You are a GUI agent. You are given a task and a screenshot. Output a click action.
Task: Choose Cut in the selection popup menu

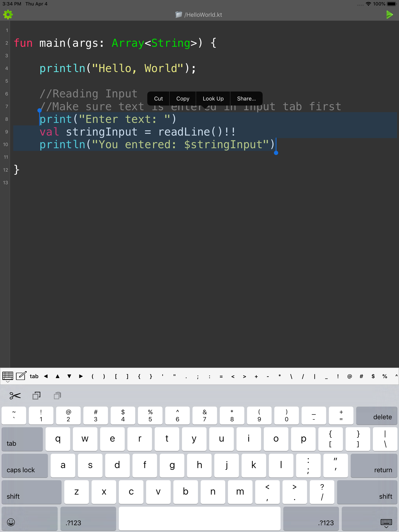click(x=158, y=99)
